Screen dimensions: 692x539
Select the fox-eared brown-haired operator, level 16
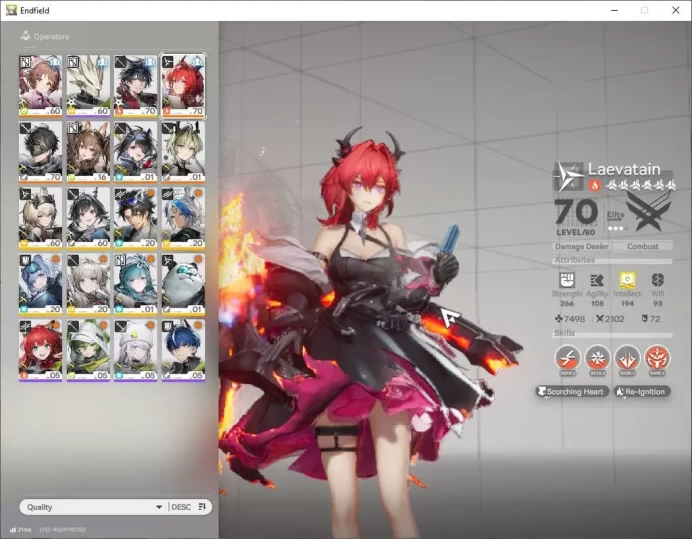click(88, 152)
